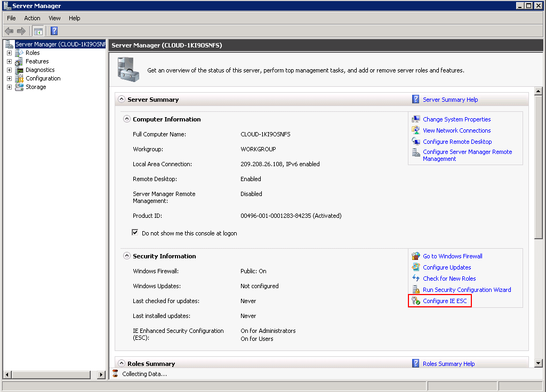The height and width of the screenshot is (392, 546).
Task: Click the Go to Windows Firewall icon
Action: [x=416, y=256]
